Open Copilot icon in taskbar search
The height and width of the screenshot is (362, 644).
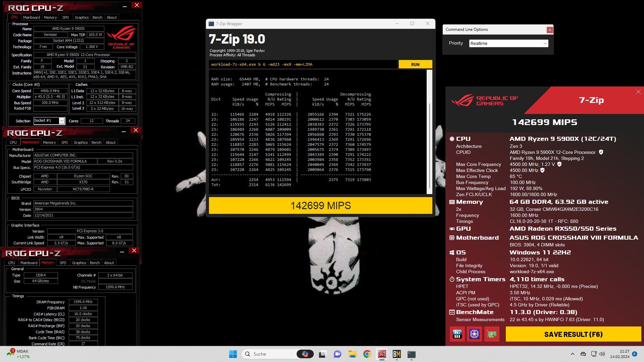pos(305,354)
